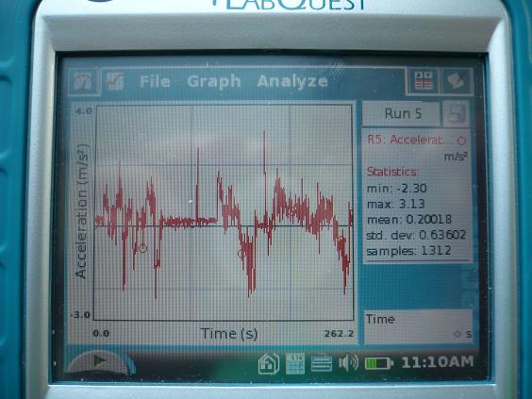532x399 pixels.
Task: Select the Acceleration y-axis label
Action: [x=82, y=211]
